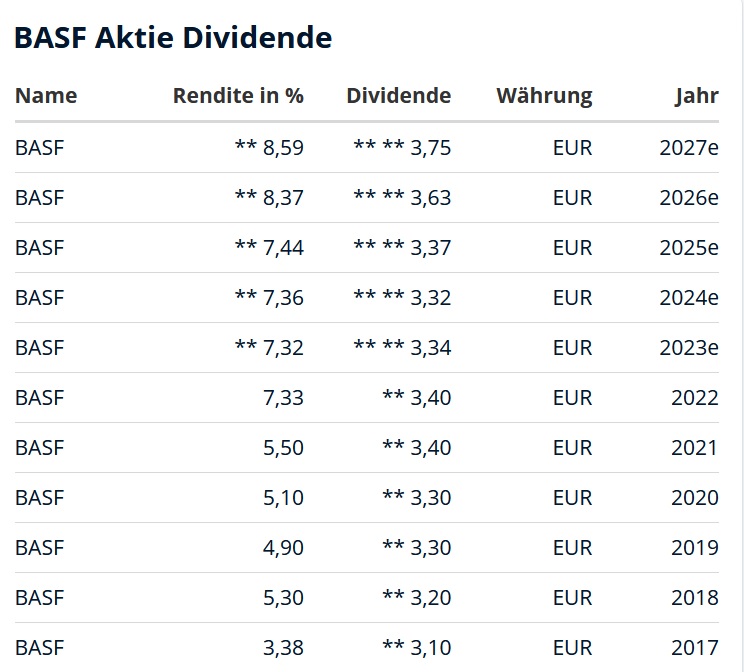744x672 pixels.
Task: Select the year 2021 cell
Action: pyautogui.click(x=694, y=448)
